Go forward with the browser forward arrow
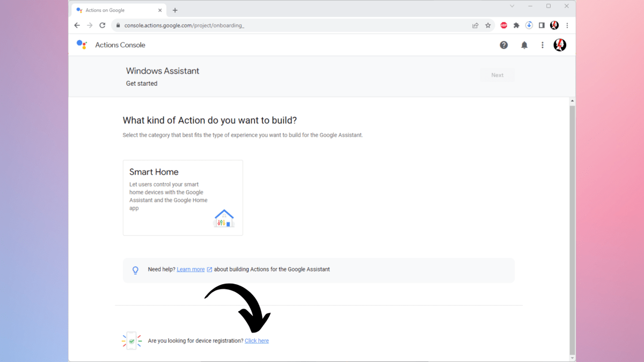This screenshot has height=362, width=644. pos(90,25)
